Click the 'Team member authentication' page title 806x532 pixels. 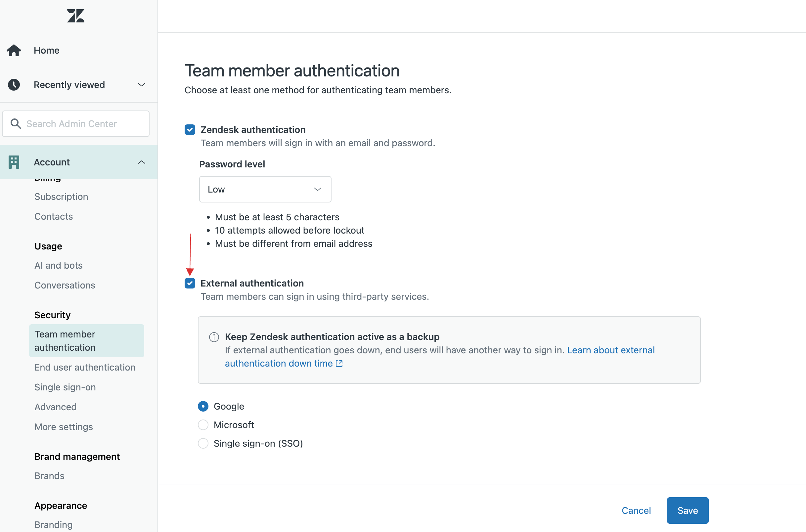click(x=292, y=70)
